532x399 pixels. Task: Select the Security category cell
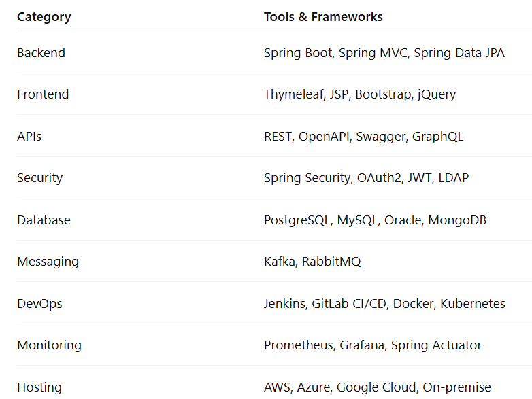click(x=39, y=178)
